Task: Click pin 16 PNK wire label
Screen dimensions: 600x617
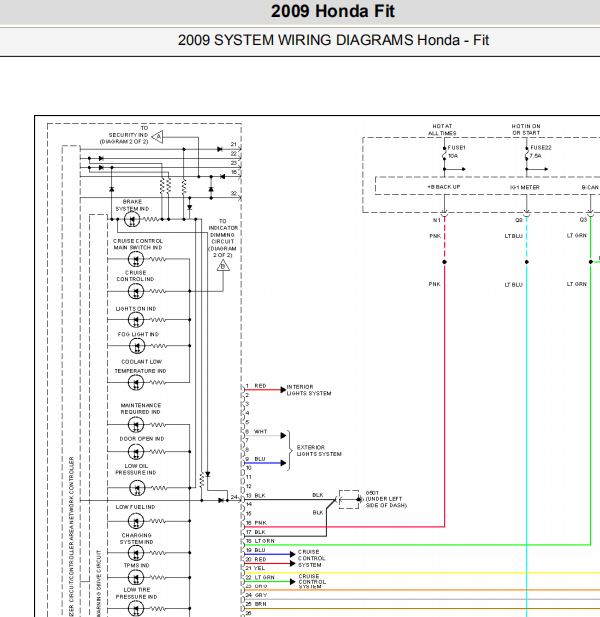Action: coord(260,523)
